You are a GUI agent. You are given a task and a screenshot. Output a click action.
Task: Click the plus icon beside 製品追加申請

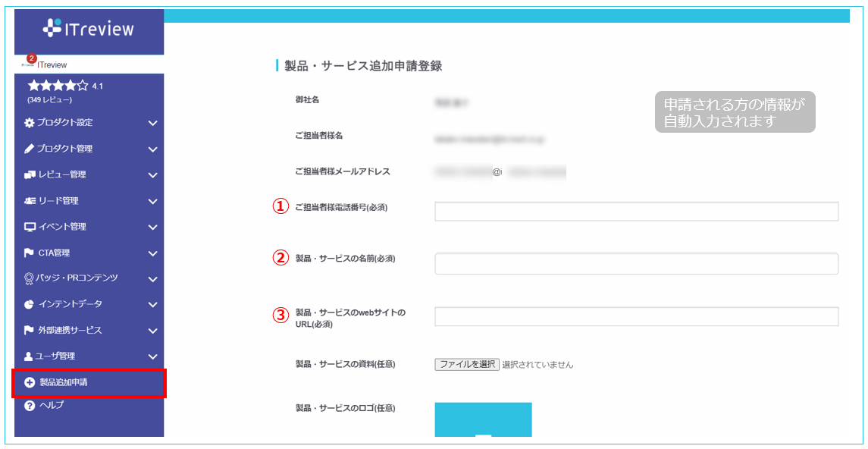(x=27, y=383)
